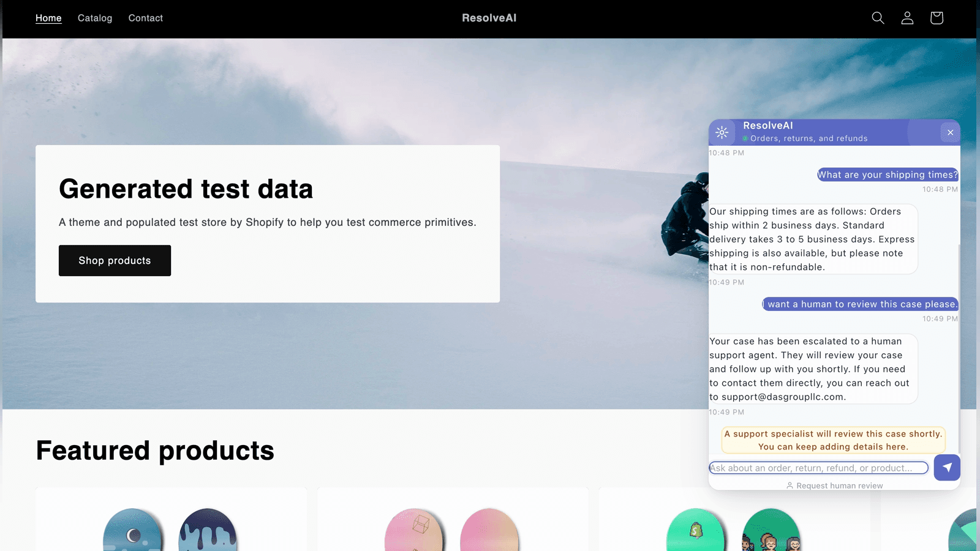Go to the Home menu item

click(x=48, y=18)
